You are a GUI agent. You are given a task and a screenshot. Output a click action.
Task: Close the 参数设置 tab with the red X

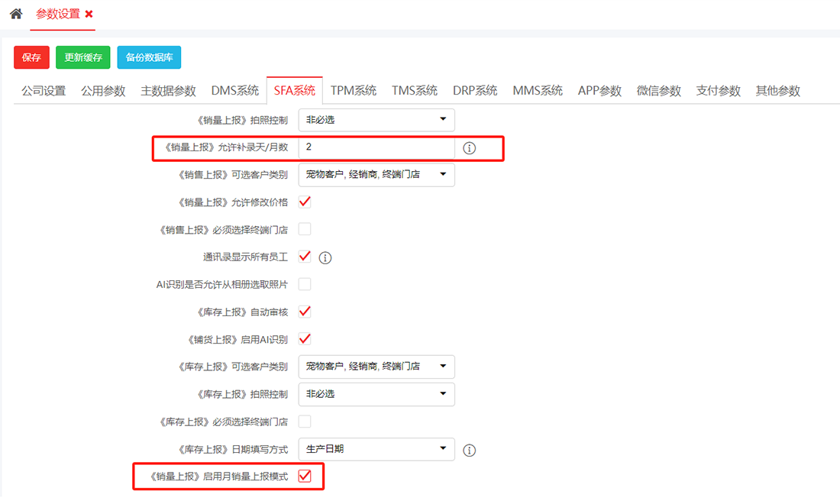tap(89, 15)
